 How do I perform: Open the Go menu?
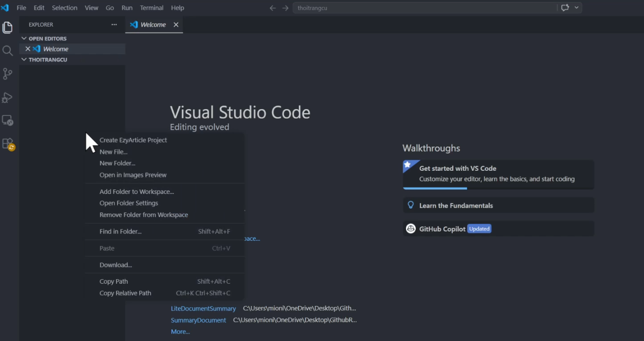(110, 8)
